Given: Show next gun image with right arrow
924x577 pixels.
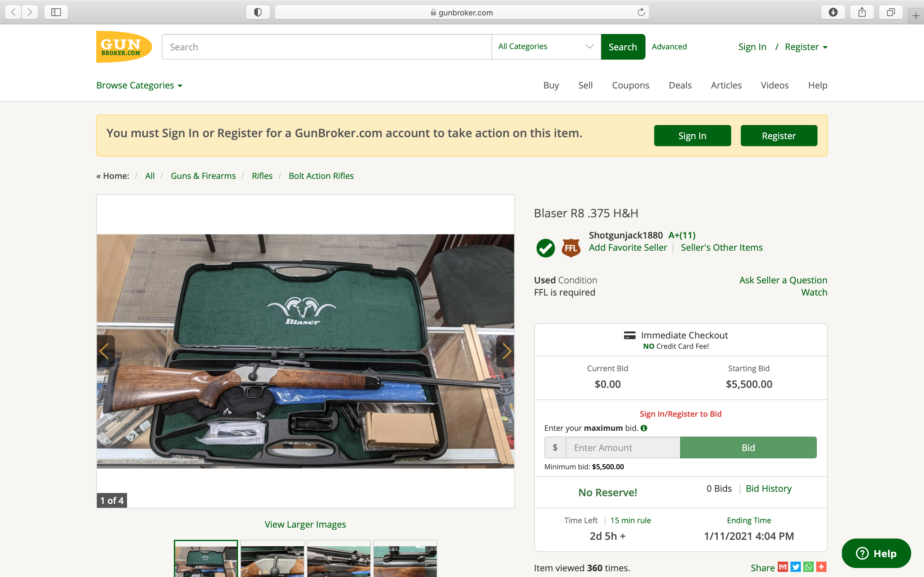Looking at the screenshot, I should tap(506, 351).
